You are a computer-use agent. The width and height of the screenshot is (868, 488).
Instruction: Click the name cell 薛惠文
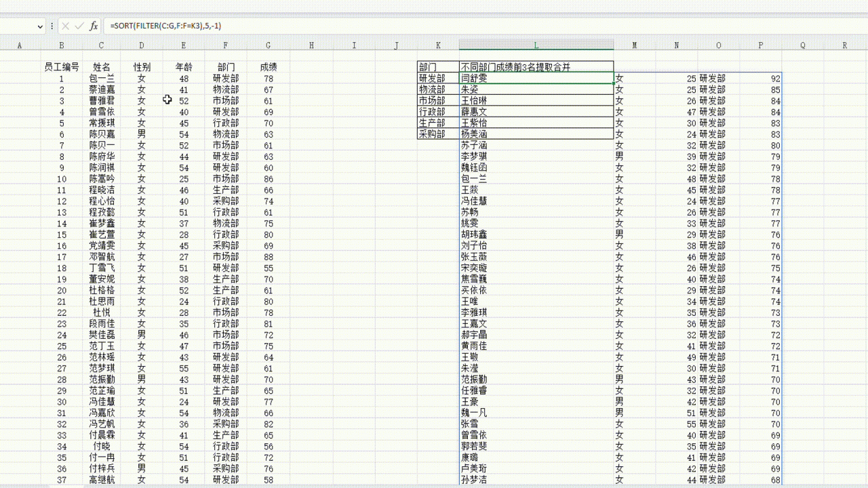pyautogui.click(x=536, y=112)
